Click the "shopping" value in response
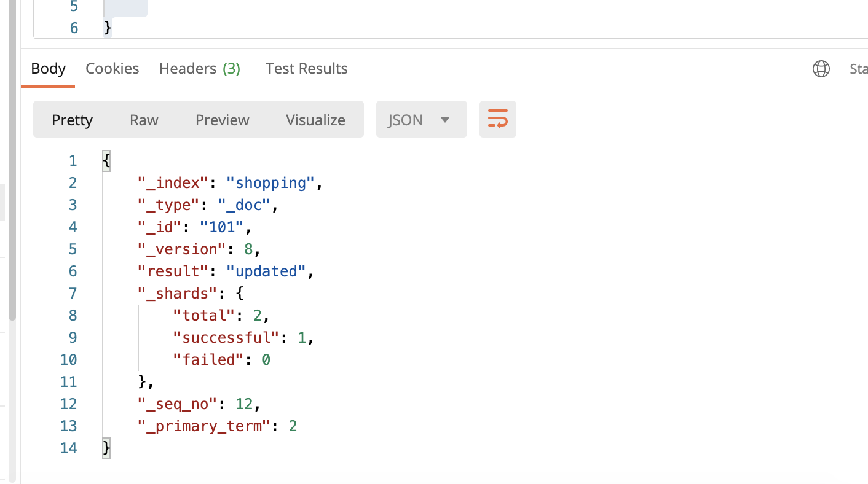The width and height of the screenshot is (868, 484). pos(270,183)
